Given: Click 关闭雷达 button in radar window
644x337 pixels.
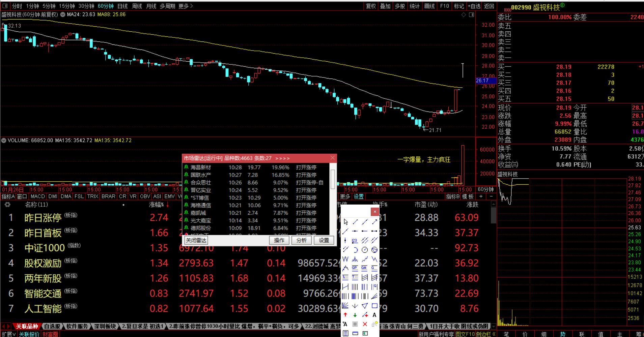Looking at the screenshot, I should point(196,240).
